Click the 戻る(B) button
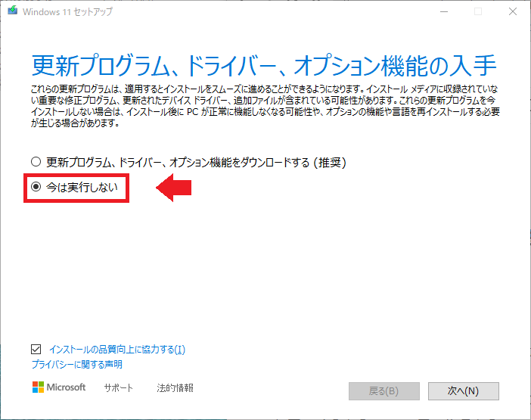Screen dimensions: 531x420 pyautogui.click(x=384, y=391)
